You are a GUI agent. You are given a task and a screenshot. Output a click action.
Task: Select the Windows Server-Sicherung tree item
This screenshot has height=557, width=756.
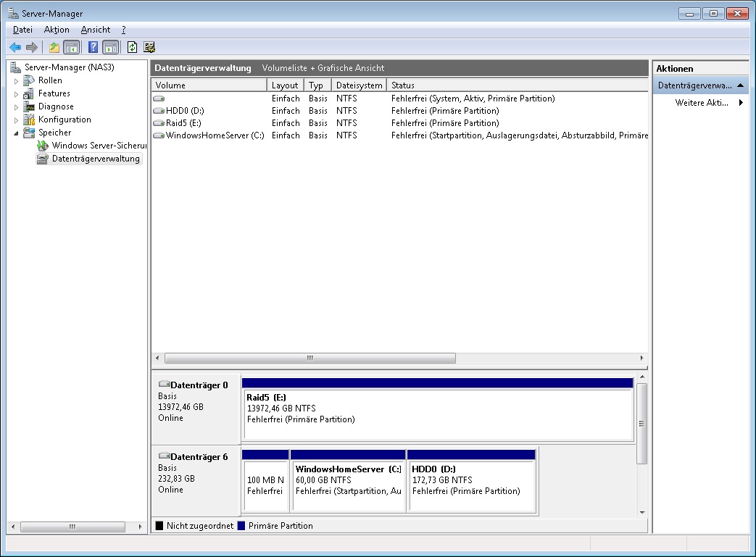click(99, 146)
